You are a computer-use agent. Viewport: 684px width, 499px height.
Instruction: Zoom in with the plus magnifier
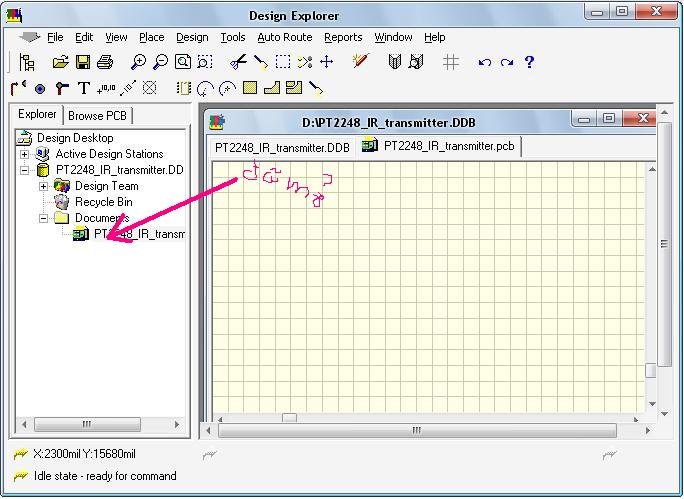pyautogui.click(x=138, y=62)
